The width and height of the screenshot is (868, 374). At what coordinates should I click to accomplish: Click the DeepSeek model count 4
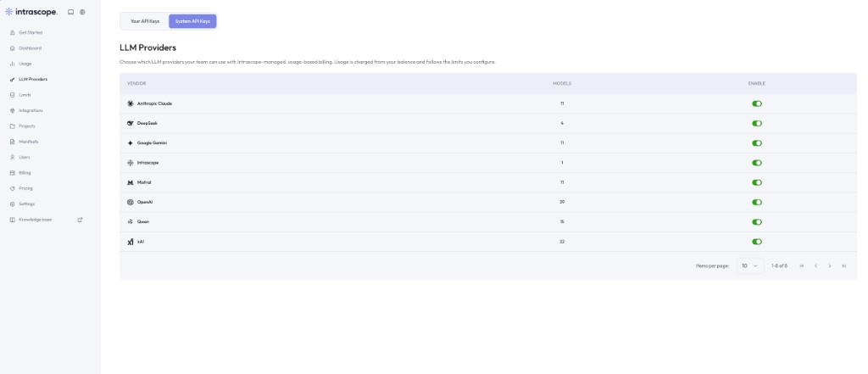[562, 123]
